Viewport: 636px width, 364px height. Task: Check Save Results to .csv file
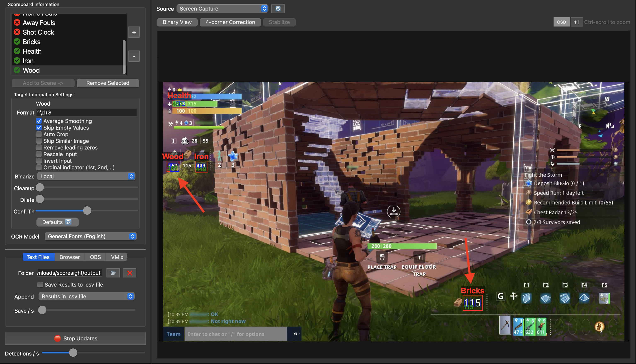[40, 284]
